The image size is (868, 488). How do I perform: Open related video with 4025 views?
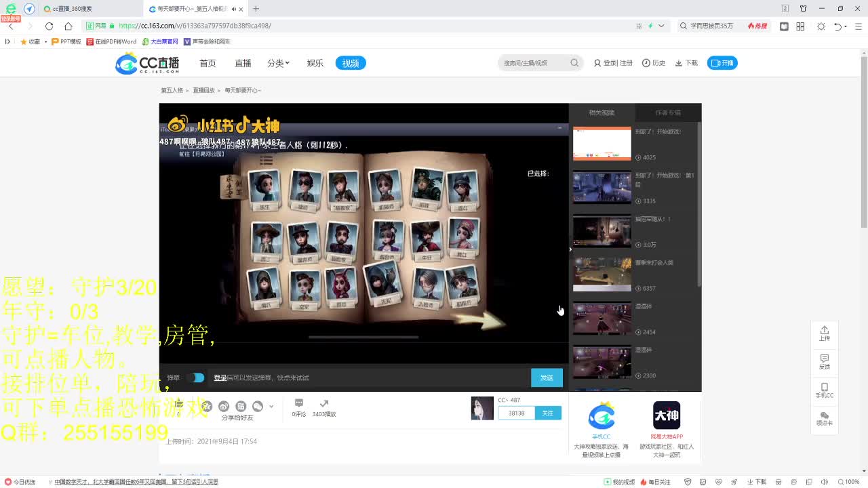pyautogui.click(x=601, y=143)
